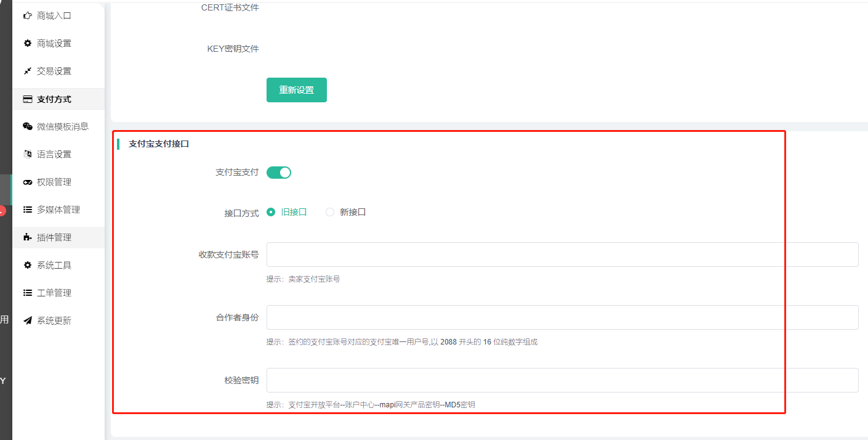
Task: Click the hint mentioning mapi网关产品密钥
Action: 371,405
